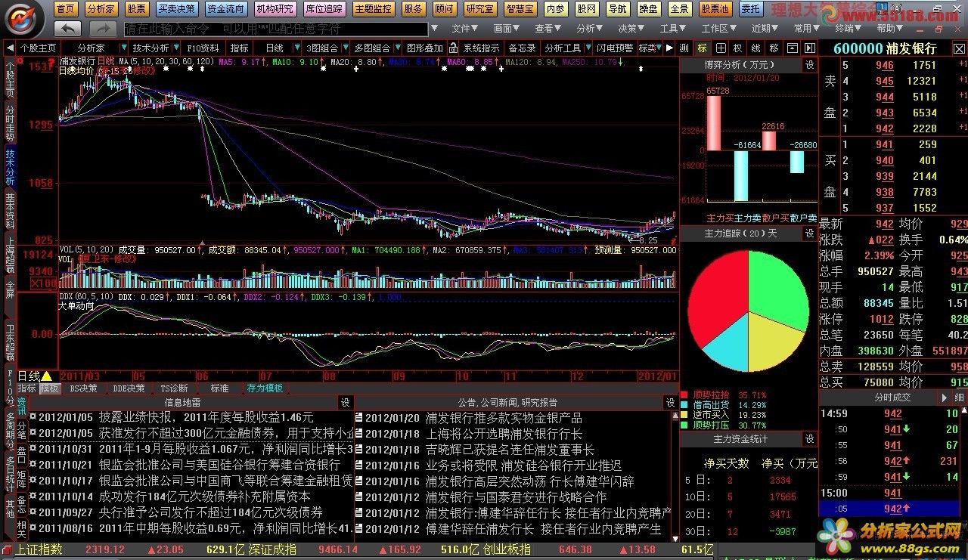
Task: Click the 资金流向 button
Action: [225, 9]
